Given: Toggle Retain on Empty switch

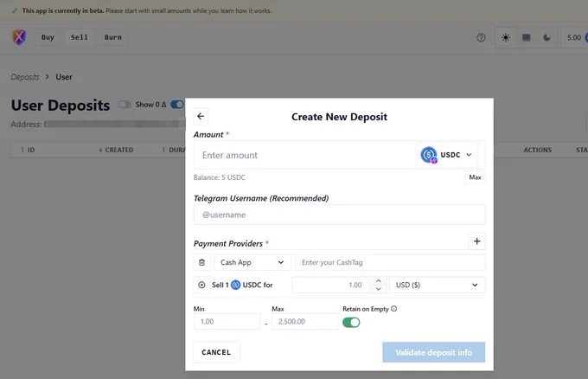Looking at the screenshot, I should click(351, 323).
